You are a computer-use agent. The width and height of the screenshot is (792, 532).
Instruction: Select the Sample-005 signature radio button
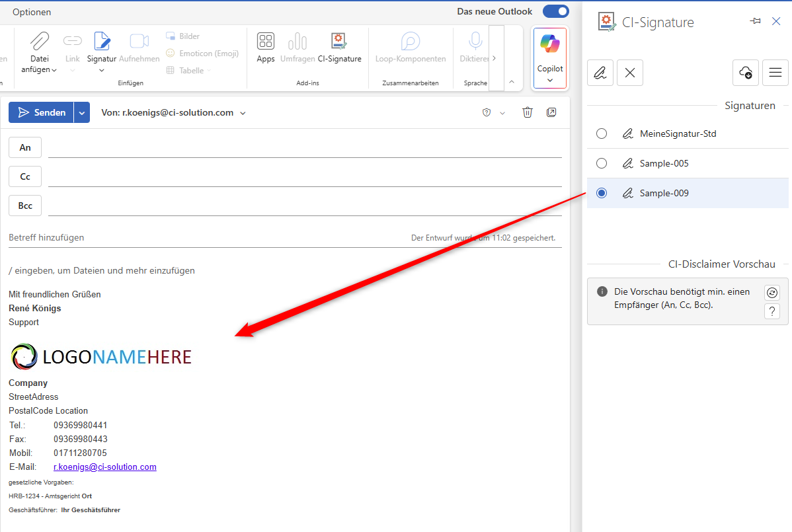[602, 163]
